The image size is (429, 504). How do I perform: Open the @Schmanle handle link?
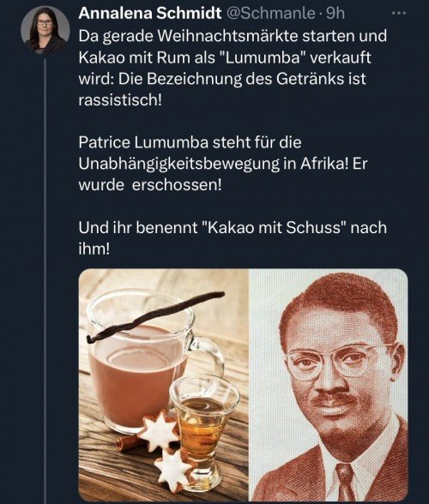tap(271, 14)
